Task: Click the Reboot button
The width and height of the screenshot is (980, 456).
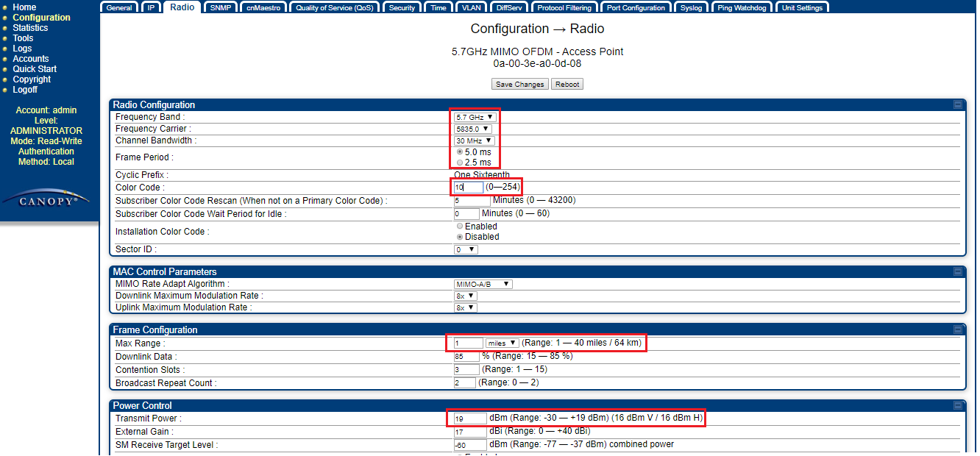Action: (x=567, y=85)
